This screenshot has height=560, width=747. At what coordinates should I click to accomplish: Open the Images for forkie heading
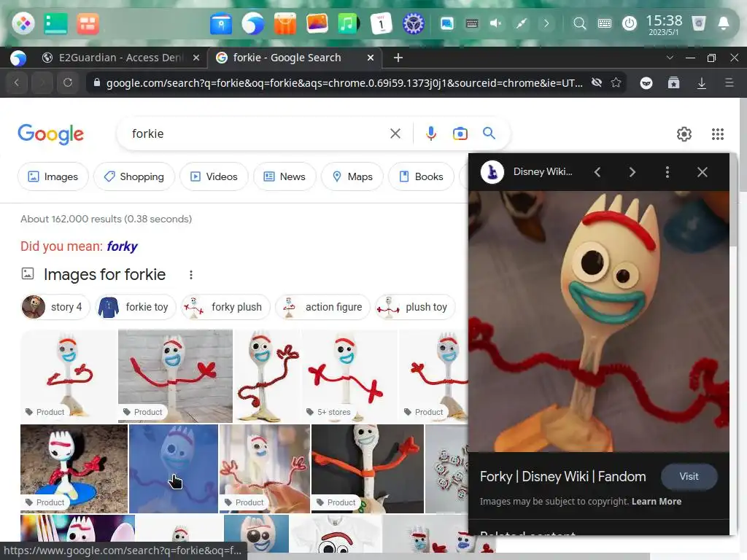pyautogui.click(x=105, y=275)
